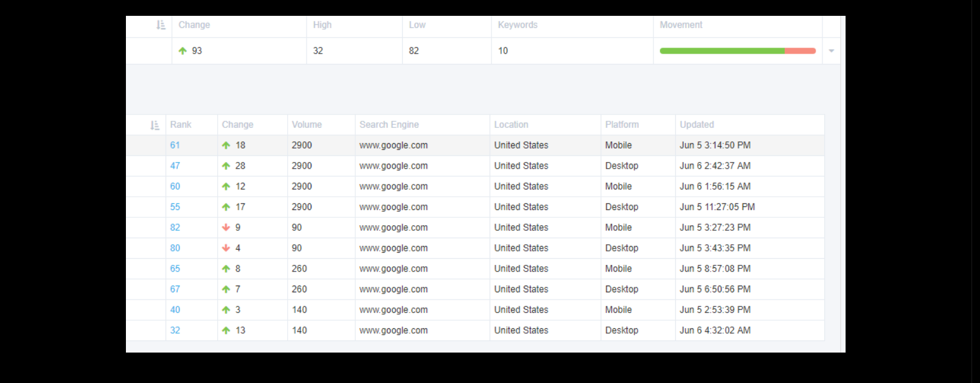Sort by the Change column in the summary table

[x=194, y=25]
